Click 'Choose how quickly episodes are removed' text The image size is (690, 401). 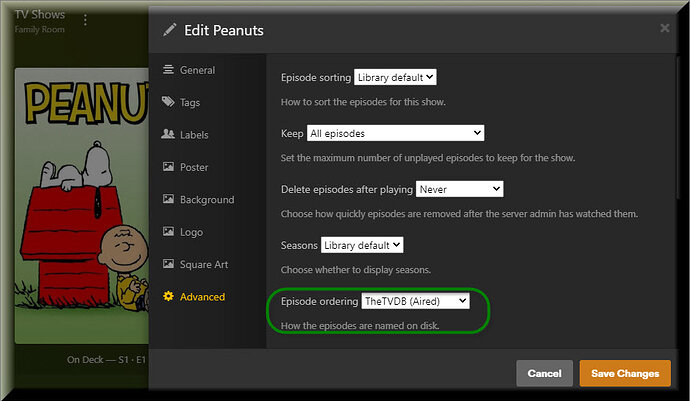[x=459, y=214]
